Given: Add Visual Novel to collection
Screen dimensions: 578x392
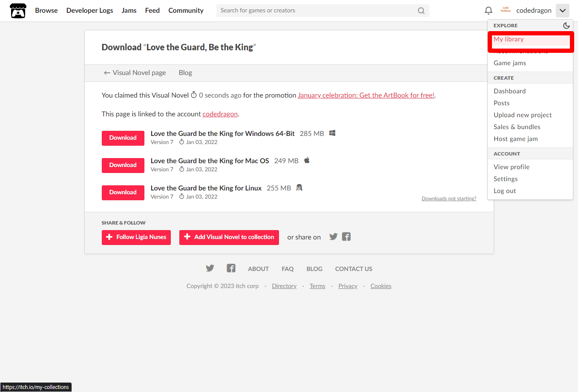Looking at the screenshot, I should pos(229,237).
